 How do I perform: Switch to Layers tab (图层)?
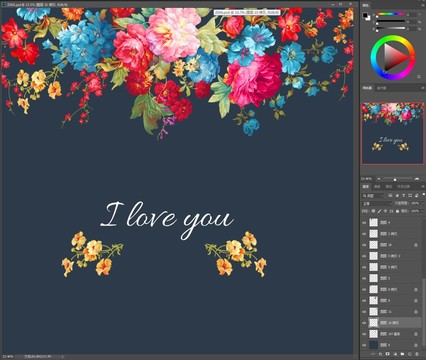[366, 186]
